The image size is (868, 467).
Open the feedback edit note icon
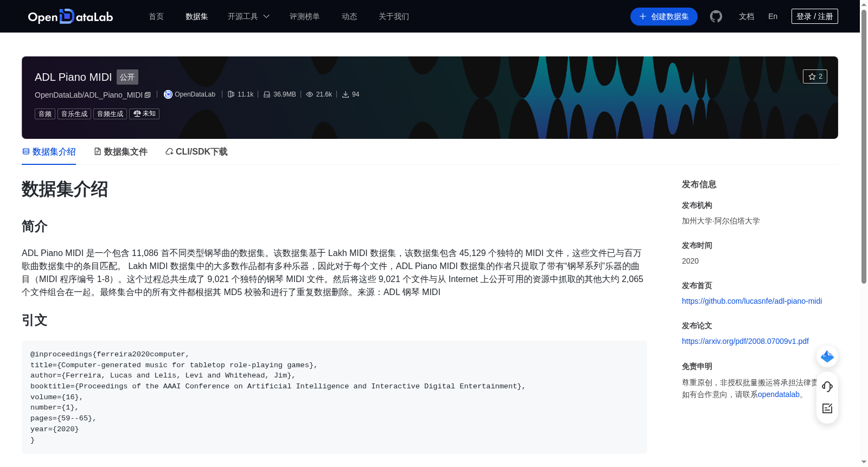pos(827,408)
